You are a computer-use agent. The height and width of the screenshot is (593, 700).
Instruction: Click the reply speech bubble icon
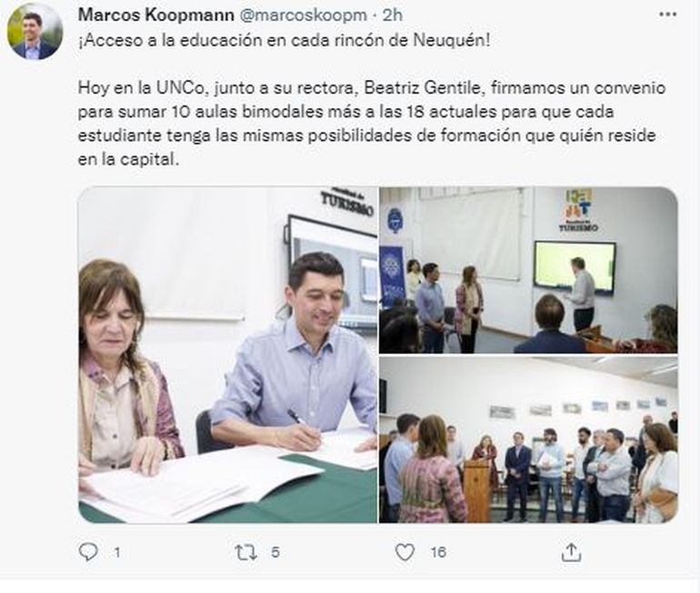click(88, 552)
